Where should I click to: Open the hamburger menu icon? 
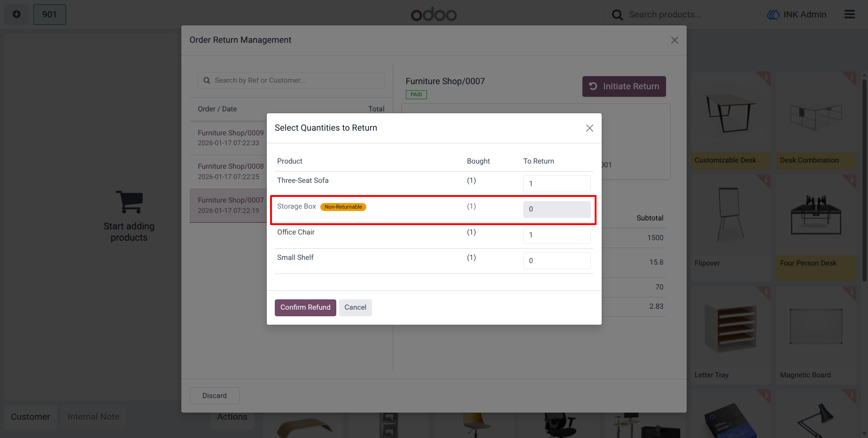point(849,15)
